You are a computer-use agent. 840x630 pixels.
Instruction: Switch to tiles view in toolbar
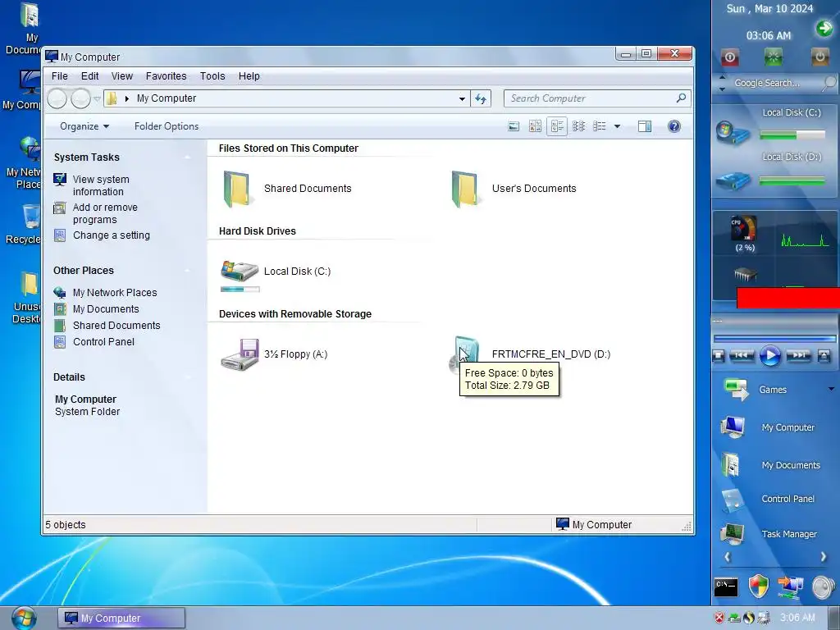pyautogui.click(x=557, y=126)
